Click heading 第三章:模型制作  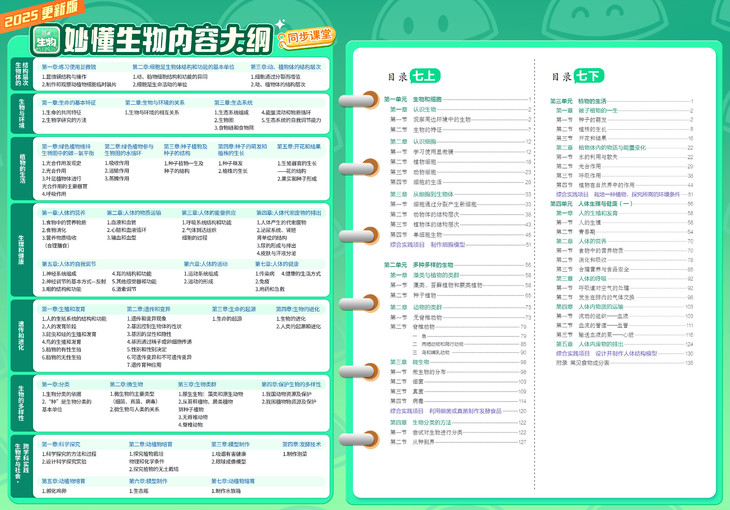click(x=230, y=444)
